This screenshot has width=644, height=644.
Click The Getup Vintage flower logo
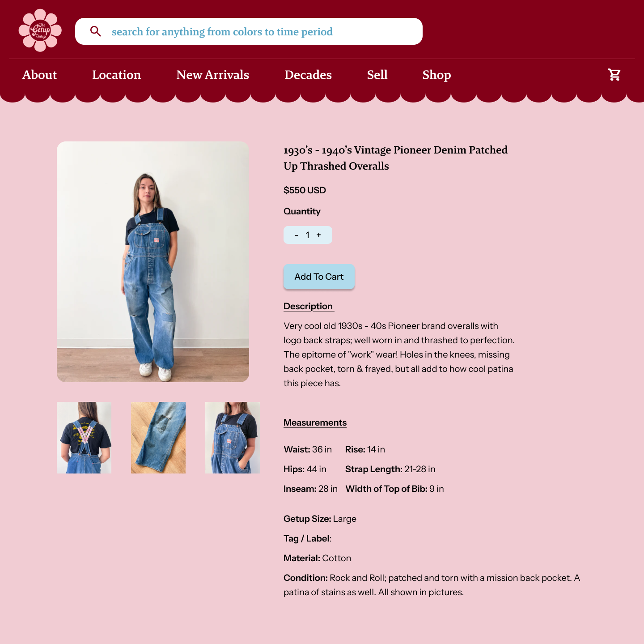coord(40,30)
